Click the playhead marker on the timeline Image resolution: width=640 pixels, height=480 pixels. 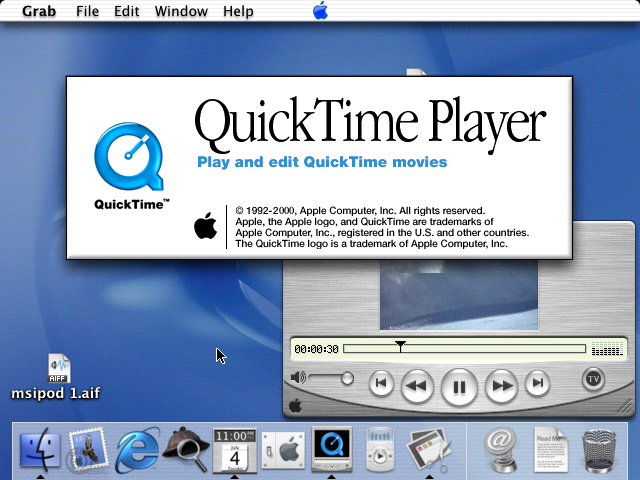point(400,347)
